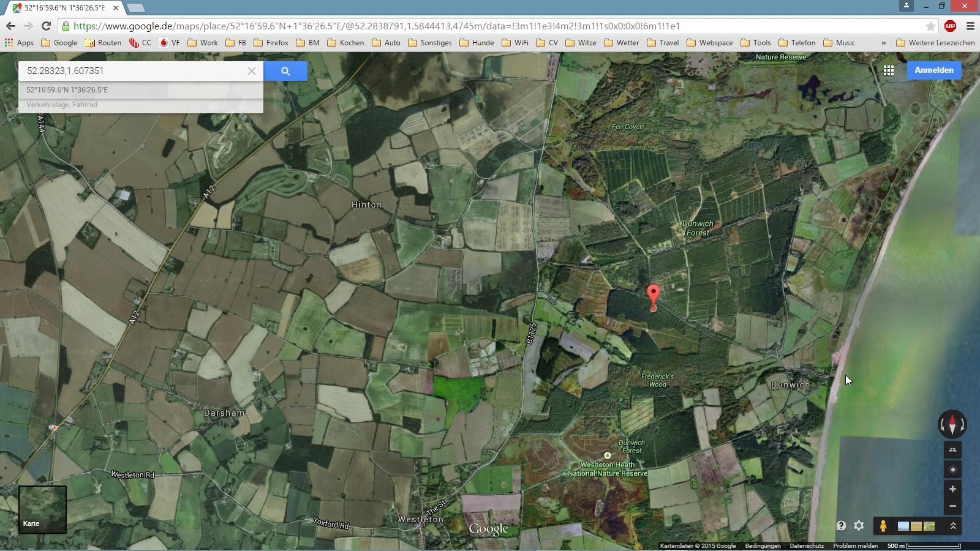The width and height of the screenshot is (980, 551).
Task: Click the Hinton place label
Action: (366, 205)
